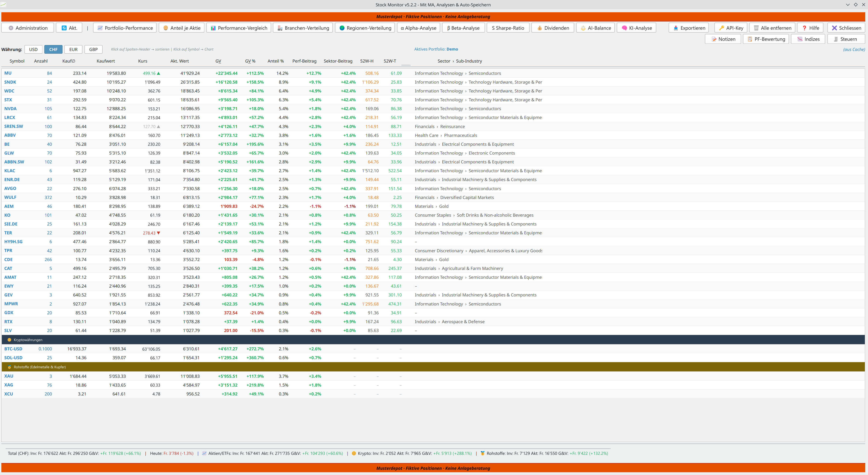Viewport: 868px width, 475px height.
Task: Open chart for NVDA symbol
Action: 10,109
